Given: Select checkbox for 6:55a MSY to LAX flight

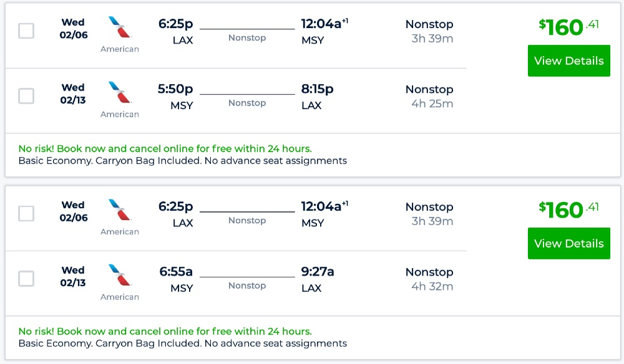Looking at the screenshot, I should click(x=26, y=279).
